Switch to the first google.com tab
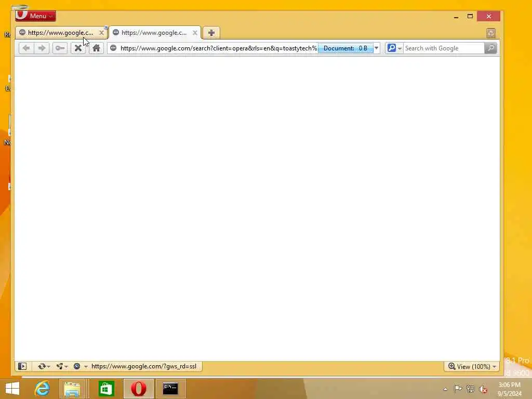 pos(60,33)
